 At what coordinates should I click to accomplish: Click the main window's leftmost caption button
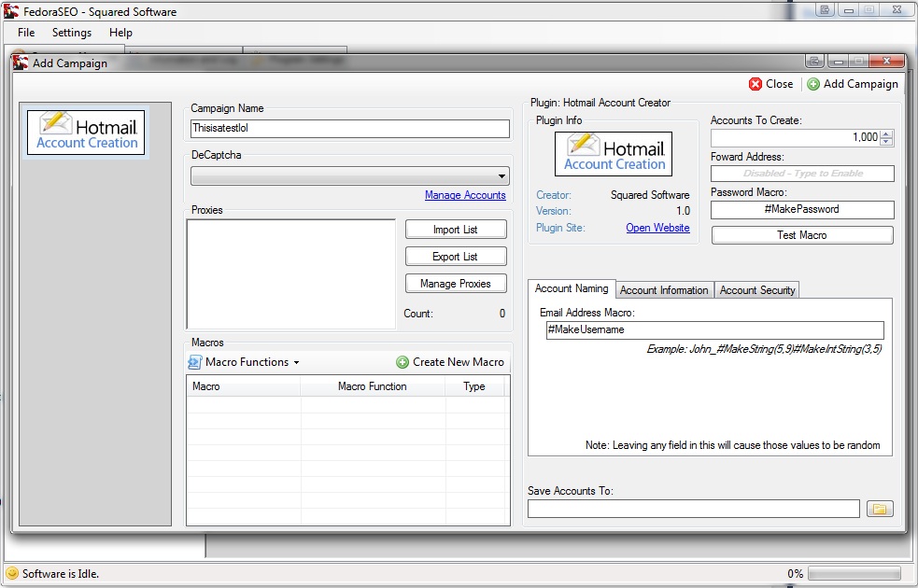(825, 9)
